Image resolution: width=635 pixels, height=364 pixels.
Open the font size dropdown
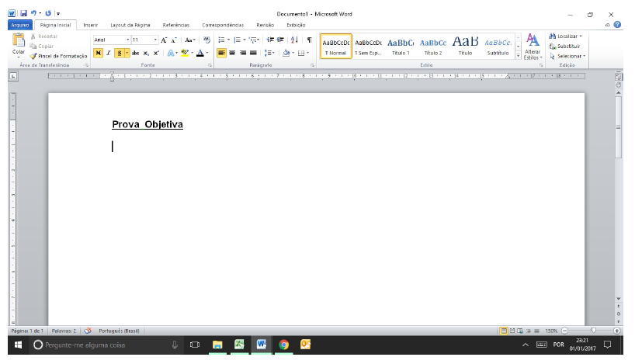click(x=155, y=40)
